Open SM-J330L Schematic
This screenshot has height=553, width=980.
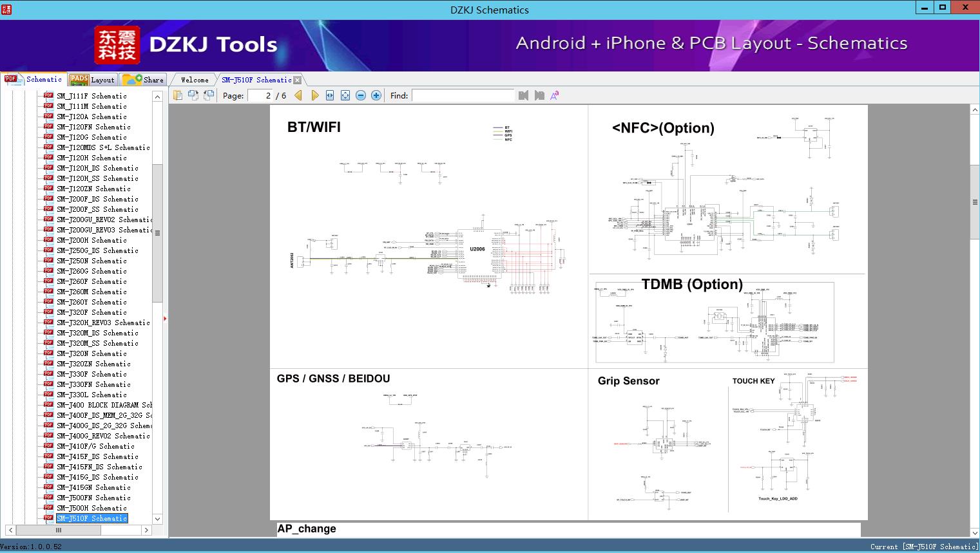(x=91, y=395)
